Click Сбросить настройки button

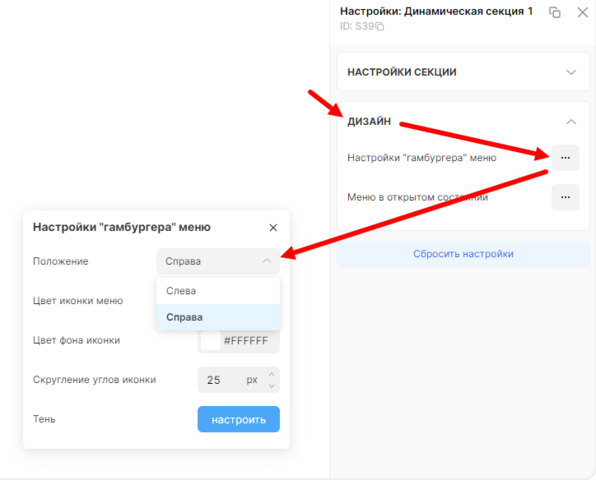tap(463, 254)
